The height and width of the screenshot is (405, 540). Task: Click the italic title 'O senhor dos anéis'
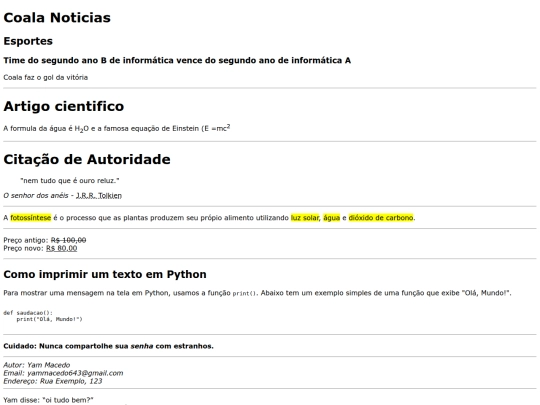coord(36,196)
